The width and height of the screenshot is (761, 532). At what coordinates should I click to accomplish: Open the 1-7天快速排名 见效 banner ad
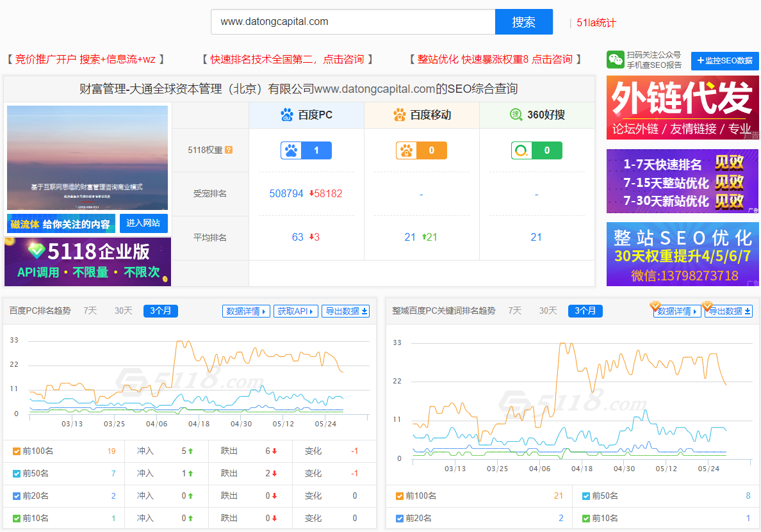(682, 181)
